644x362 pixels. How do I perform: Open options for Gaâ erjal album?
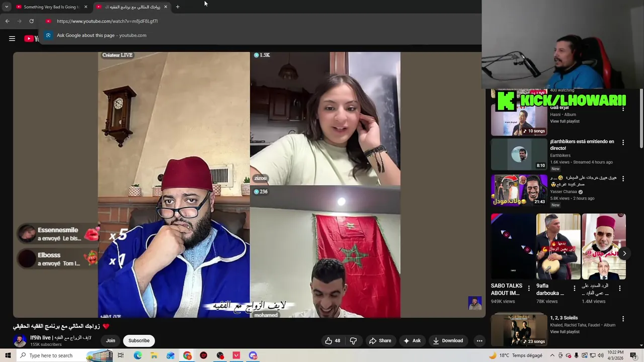pos(623,108)
